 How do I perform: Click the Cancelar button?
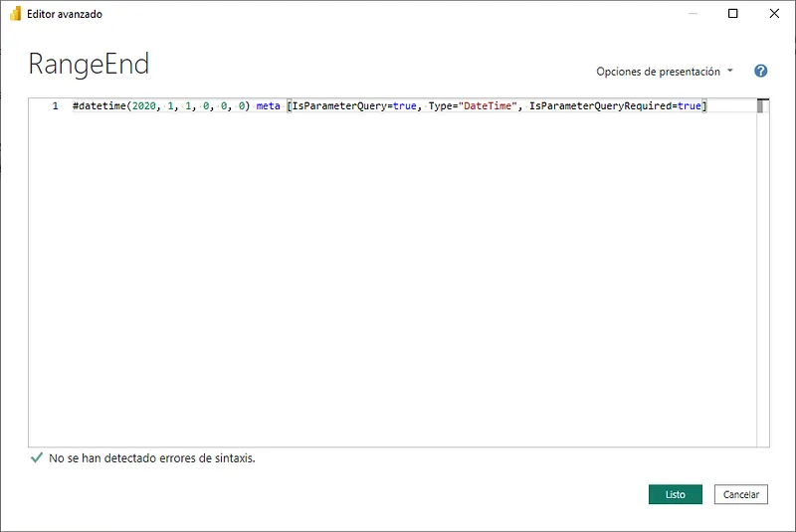coord(740,494)
